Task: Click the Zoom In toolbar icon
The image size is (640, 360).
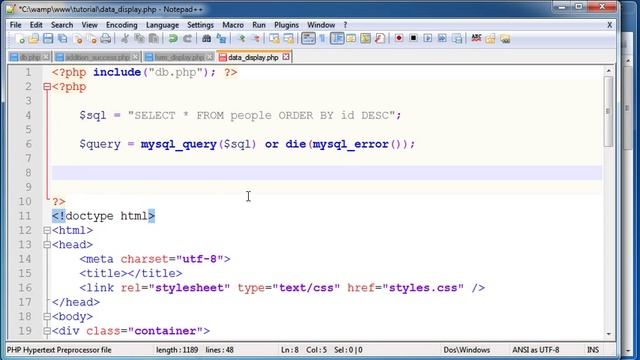Action: pyautogui.click(x=241, y=39)
